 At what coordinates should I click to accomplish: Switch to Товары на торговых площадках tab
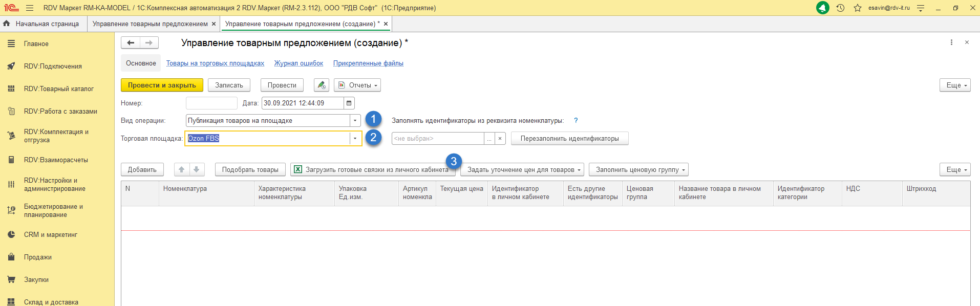(x=215, y=63)
